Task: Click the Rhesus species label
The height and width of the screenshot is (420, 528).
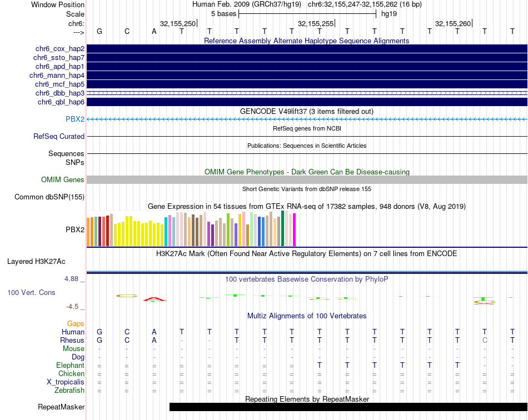Action: tap(72, 340)
